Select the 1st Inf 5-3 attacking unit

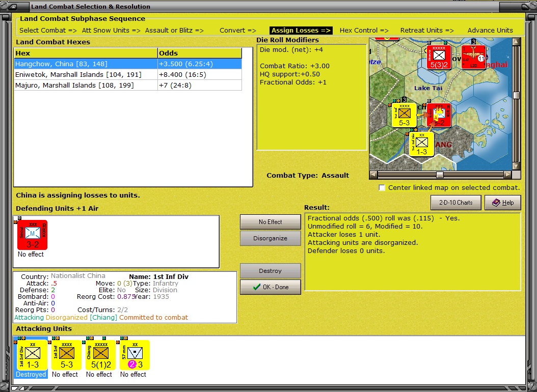(66, 355)
